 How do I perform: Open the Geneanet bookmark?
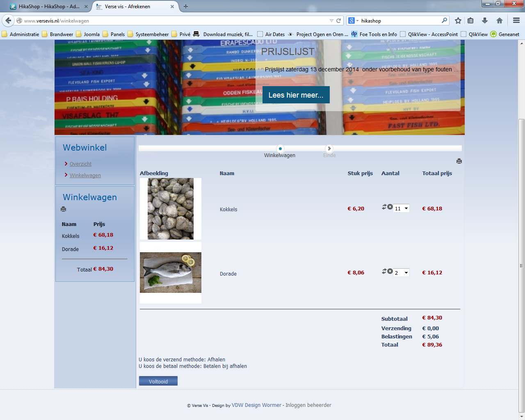tap(505, 34)
